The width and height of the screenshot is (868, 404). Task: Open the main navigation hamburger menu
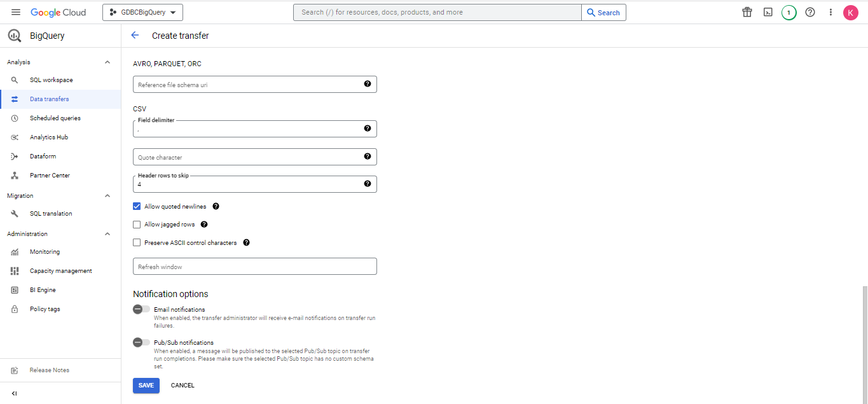[16, 12]
